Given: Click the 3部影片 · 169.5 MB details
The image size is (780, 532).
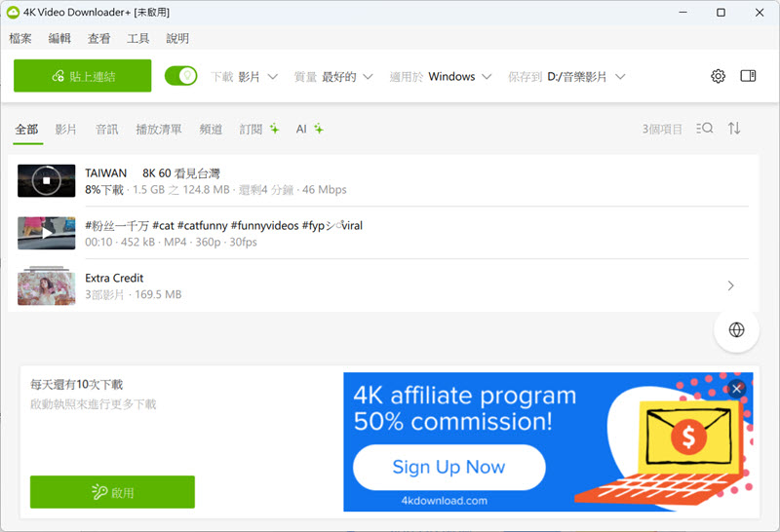Looking at the screenshot, I should click(x=134, y=295).
